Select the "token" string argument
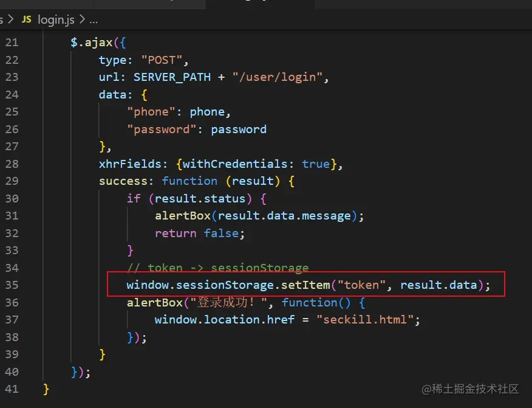532x408 pixels. tap(362, 285)
